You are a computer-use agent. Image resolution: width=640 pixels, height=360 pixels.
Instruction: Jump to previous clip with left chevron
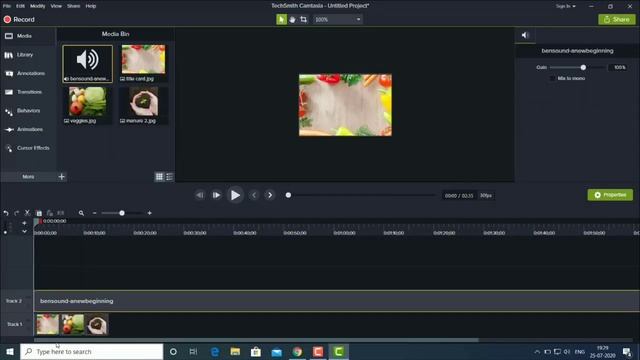pos(254,196)
